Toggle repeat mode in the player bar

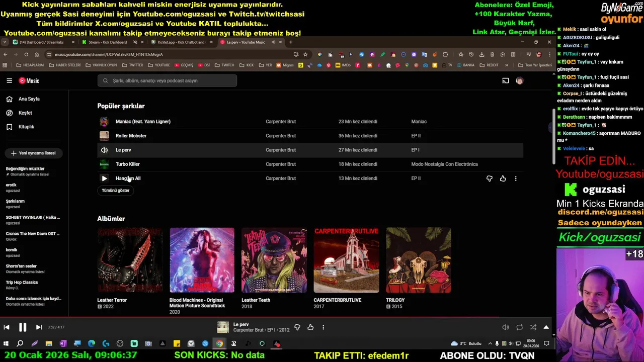[x=519, y=327]
